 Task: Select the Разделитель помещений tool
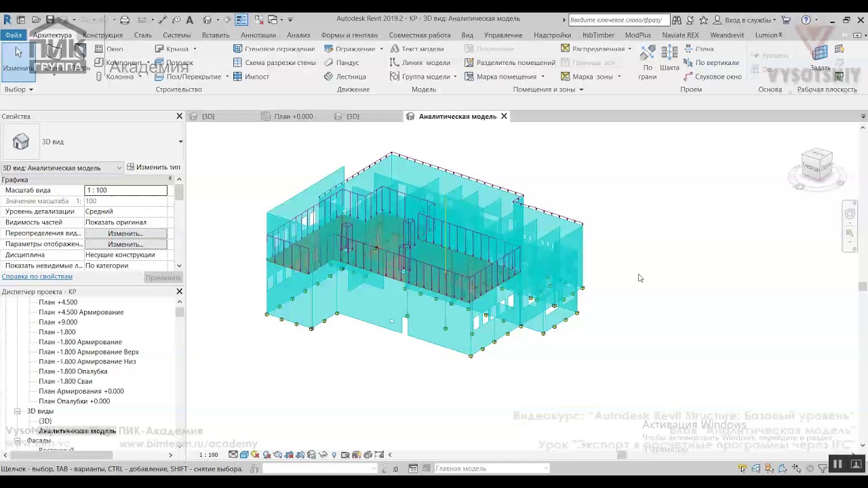click(509, 62)
